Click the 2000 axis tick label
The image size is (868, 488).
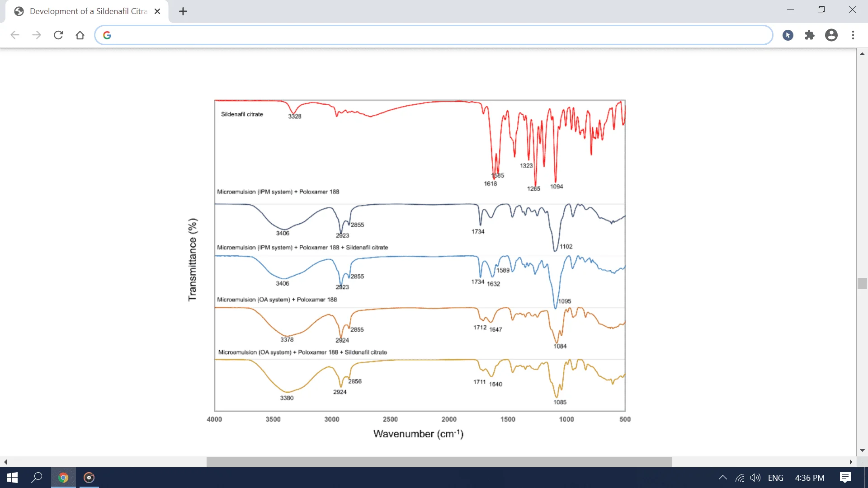click(x=449, y=419)
